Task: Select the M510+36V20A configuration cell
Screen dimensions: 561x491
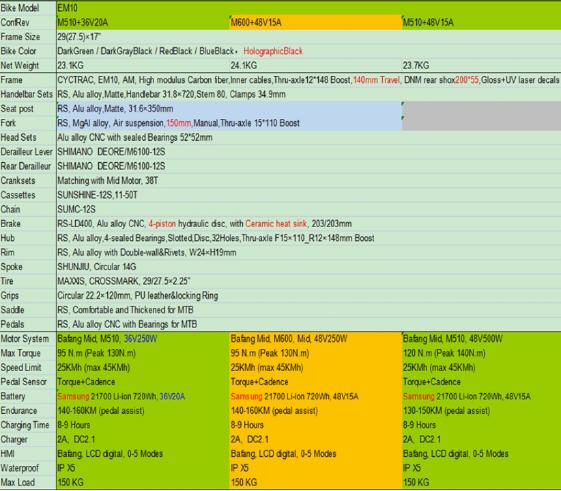Action: coord(143,23)
